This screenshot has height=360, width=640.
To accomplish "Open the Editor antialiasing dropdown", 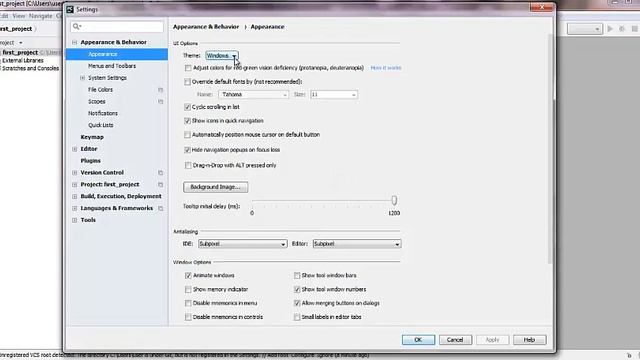I will point(357,244).
